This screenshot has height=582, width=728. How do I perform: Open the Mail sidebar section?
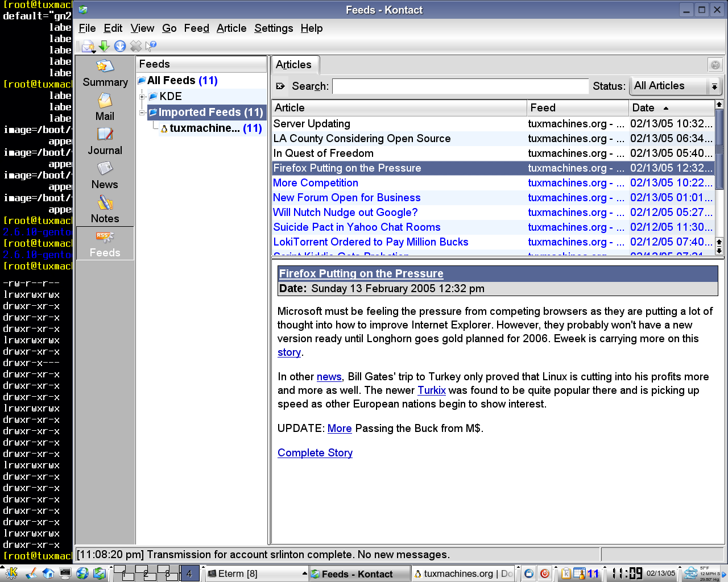[105, 108]
